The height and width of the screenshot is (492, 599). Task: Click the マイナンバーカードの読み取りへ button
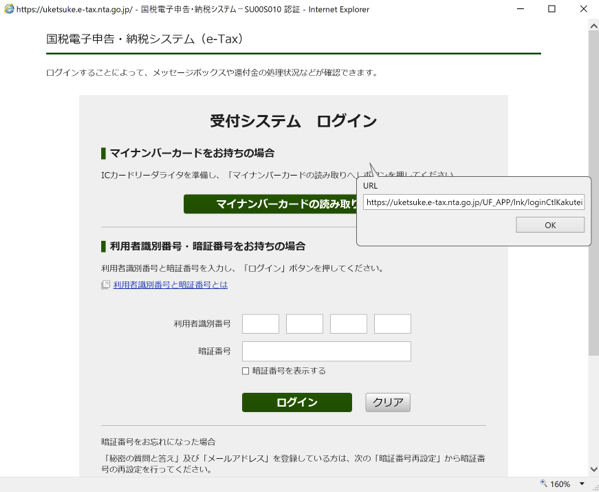[270, 204]
